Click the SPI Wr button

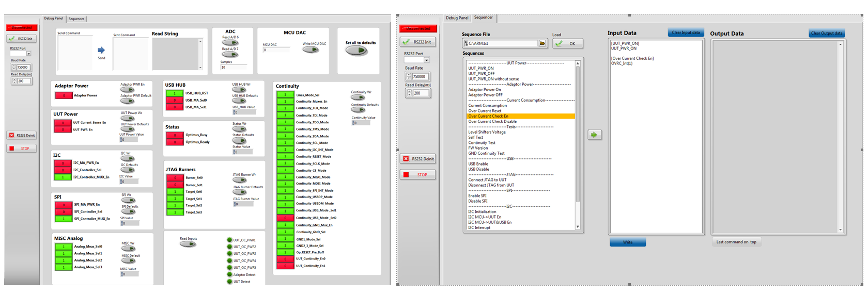click(x=128, y=200)
